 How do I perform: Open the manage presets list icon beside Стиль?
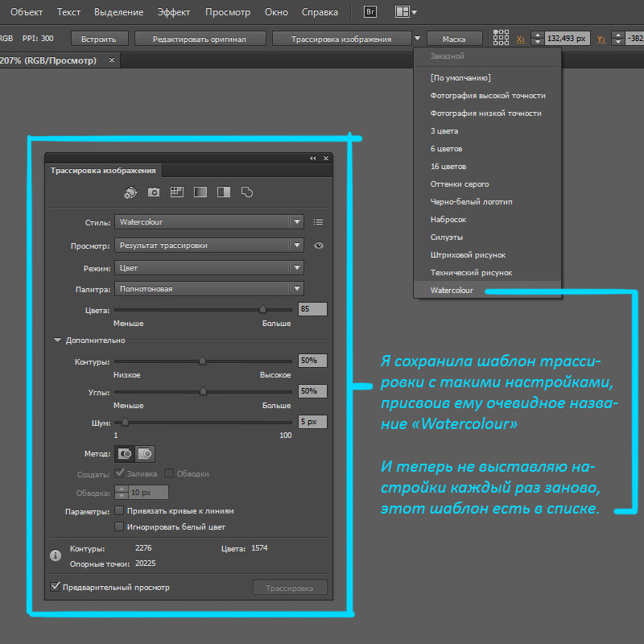click(x=318, y=222)
